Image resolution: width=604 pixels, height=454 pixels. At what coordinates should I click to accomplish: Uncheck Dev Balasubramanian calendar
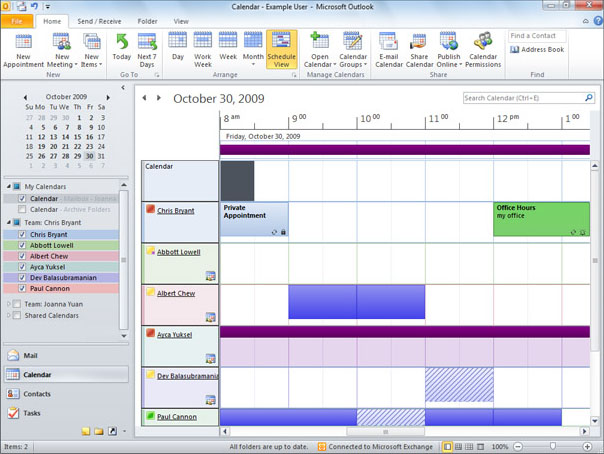click(x=22, y=278)
